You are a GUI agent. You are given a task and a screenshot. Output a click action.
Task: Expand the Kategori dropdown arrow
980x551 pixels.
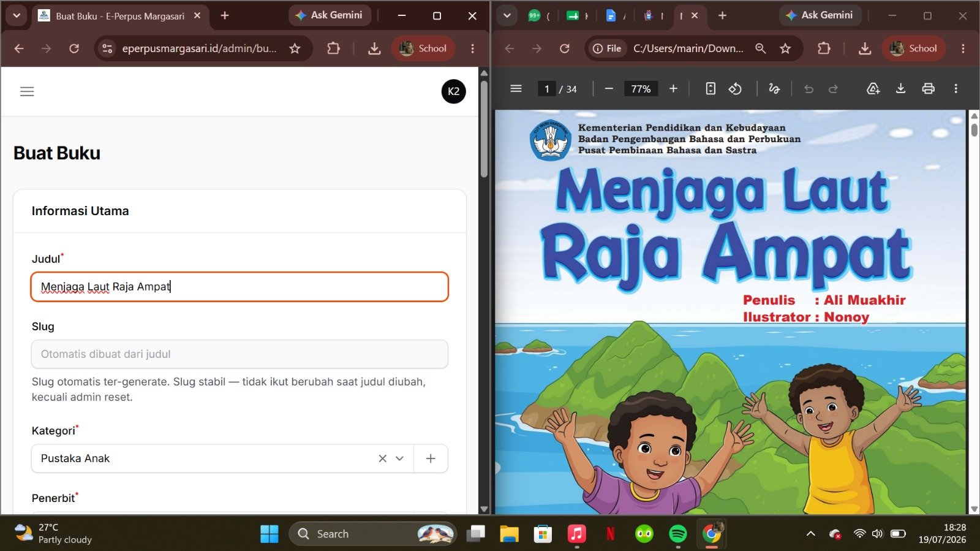(x=400, y=458)
